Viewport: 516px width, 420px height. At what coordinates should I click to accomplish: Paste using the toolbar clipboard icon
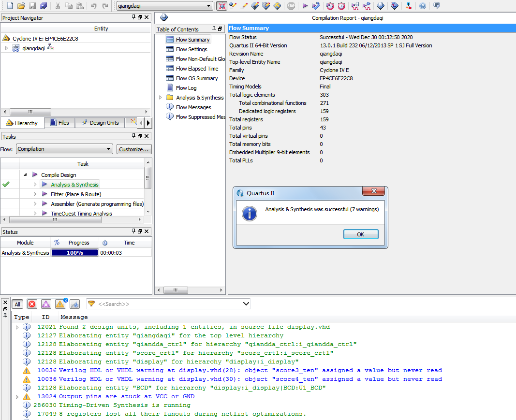tap(79, 6)
